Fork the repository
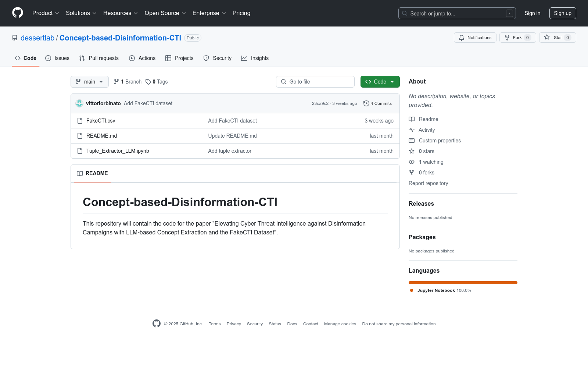Screen dimensions: 588x368 point(517,38)
